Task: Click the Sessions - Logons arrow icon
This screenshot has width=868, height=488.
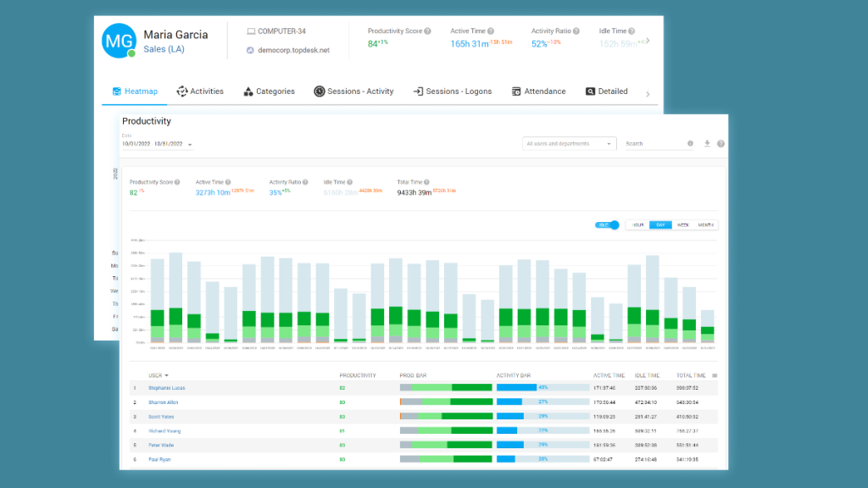Action: click(418, 91)
